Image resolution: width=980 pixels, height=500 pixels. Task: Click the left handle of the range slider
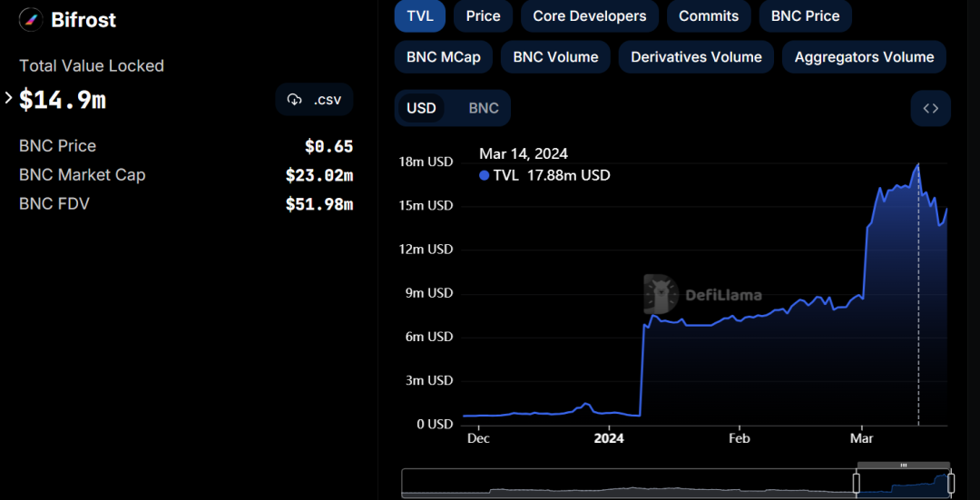pos(857,483)
